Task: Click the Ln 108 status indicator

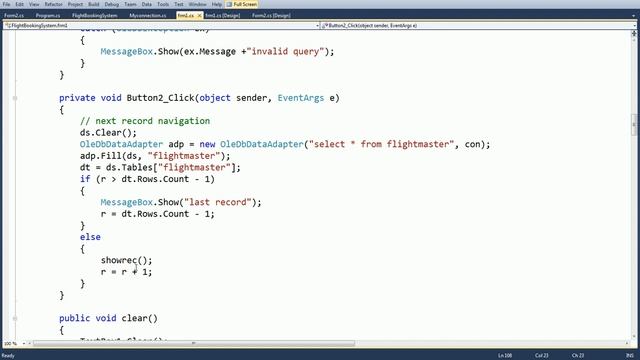Action: 505,356
